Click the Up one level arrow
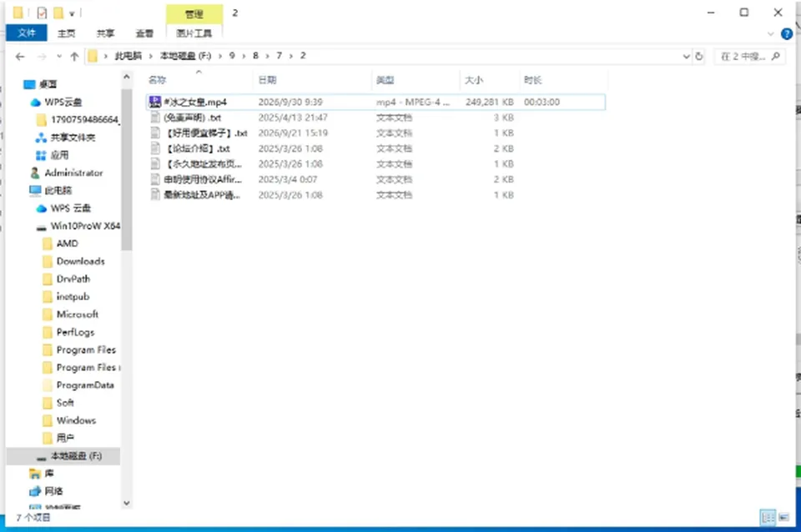Viewport: 801px width, 532px height. tap(74, 57)
